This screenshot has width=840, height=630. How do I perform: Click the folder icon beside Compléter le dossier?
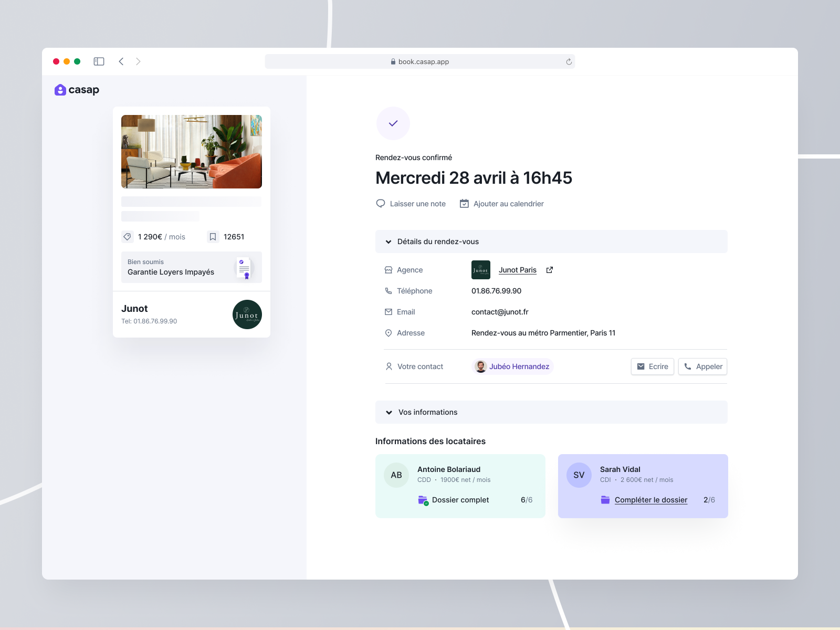point(605,500)
